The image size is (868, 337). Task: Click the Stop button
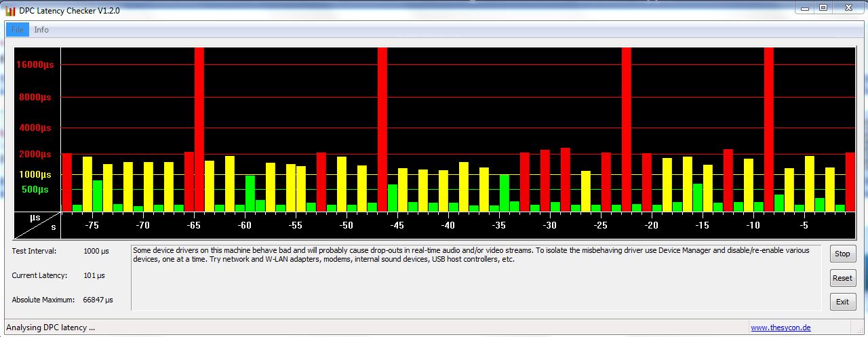(842, 254)
